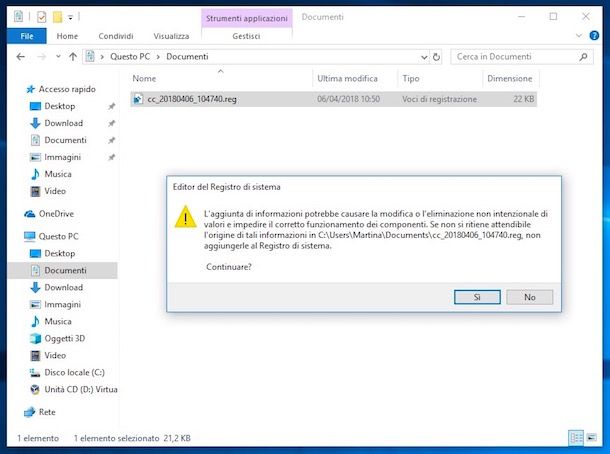The height and width of the screenshot is (454, 610).
Task: Click the Explorer window system icon
Action: [x=18, y=17]
